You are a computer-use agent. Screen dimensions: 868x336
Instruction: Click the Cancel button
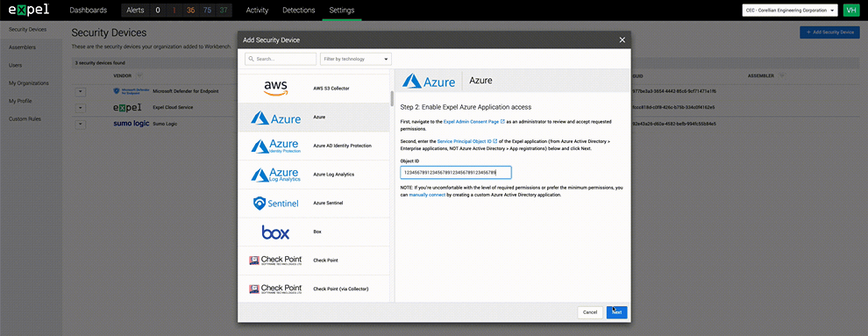point(590,312)
